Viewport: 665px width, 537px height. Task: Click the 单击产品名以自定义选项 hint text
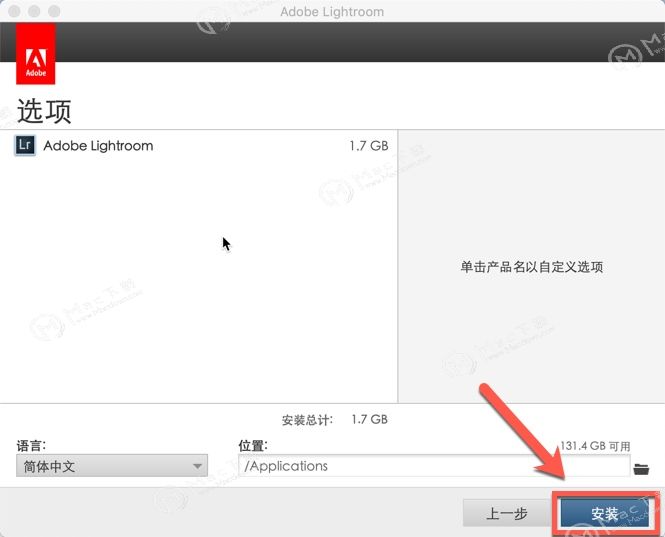click(532, 267)
